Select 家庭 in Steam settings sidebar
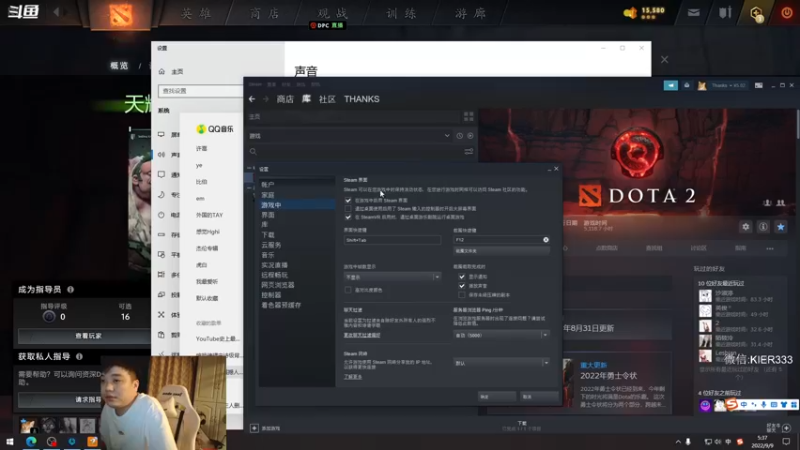 pos(268,195)
